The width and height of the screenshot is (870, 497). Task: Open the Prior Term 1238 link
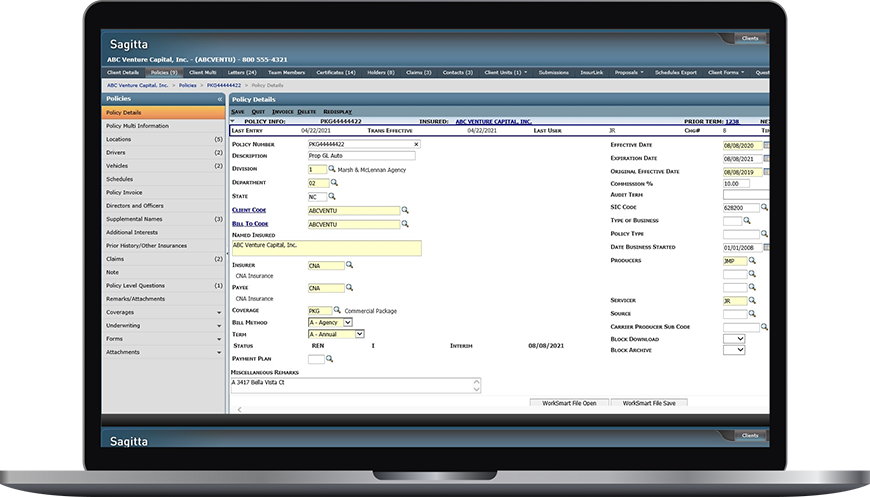click(732, 121)
